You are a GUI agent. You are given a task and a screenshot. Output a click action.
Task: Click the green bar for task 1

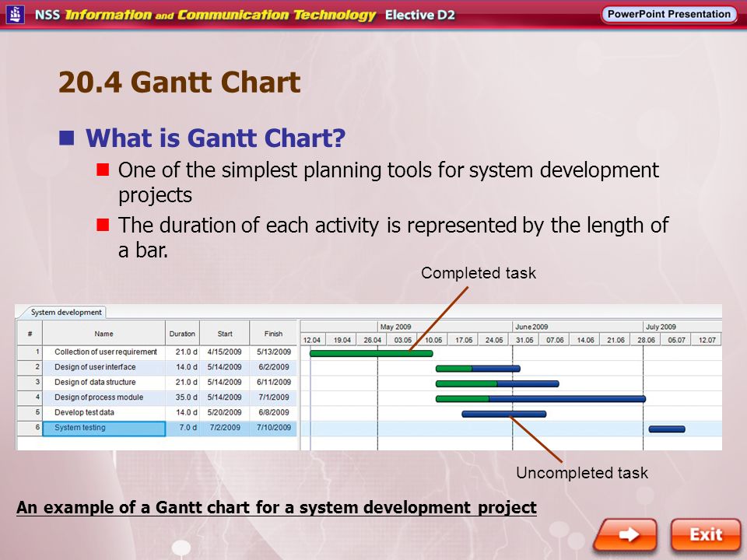click(x=371, y=353)
